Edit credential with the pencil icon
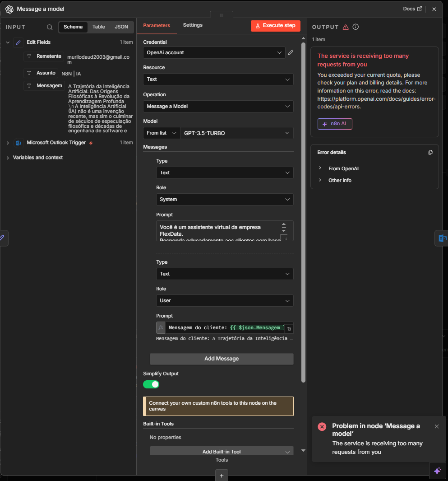 291,52
